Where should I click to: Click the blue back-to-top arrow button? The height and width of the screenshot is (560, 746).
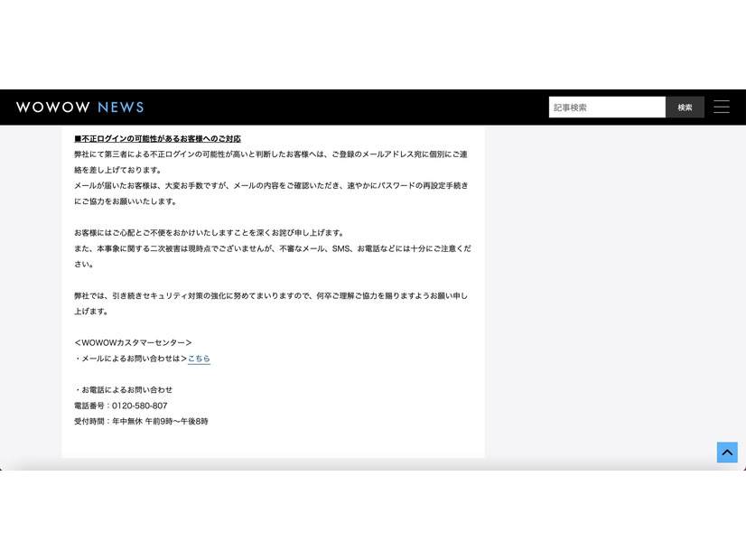point(727,453)
